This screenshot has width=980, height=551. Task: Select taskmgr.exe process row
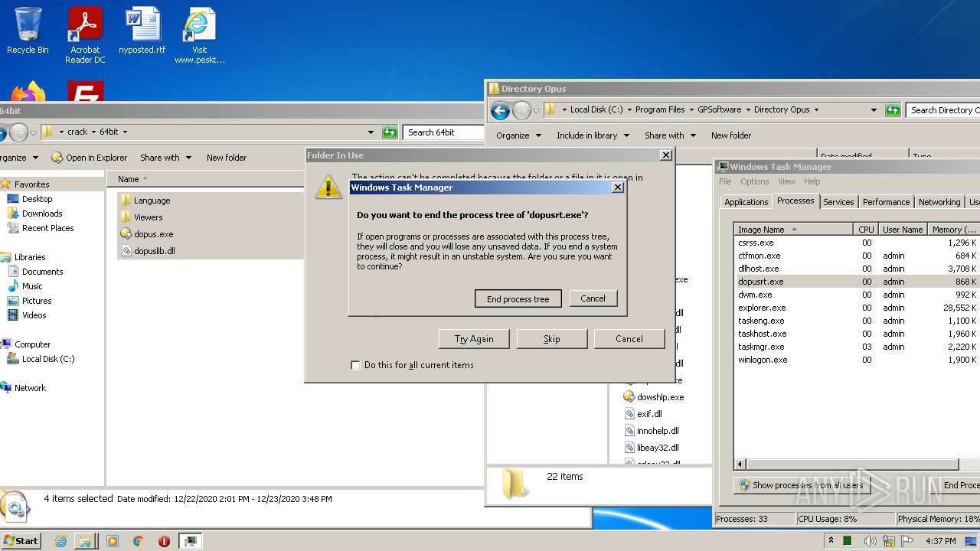click(x=856, y=347)
